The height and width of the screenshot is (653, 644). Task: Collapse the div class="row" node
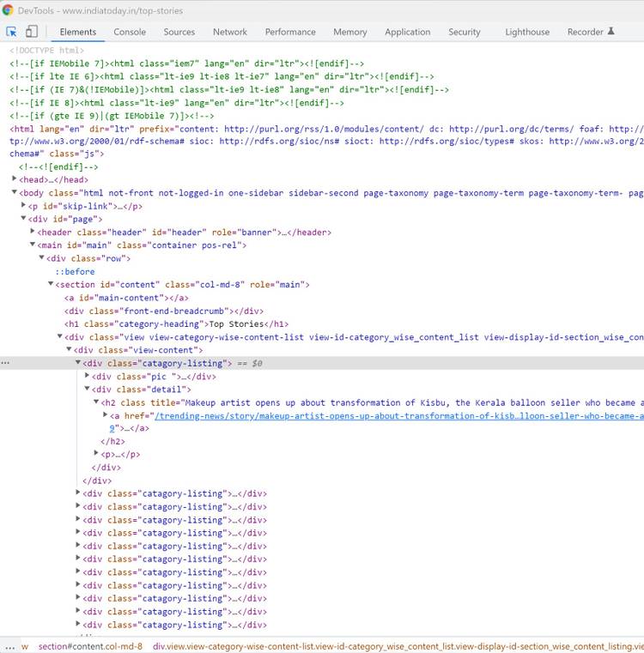42,257
